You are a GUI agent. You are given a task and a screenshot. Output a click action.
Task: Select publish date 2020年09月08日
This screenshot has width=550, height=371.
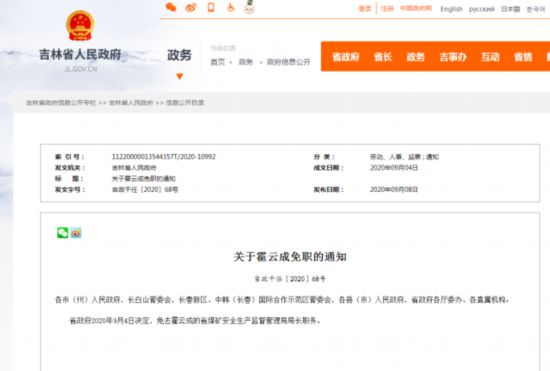(x=394, y=190)
